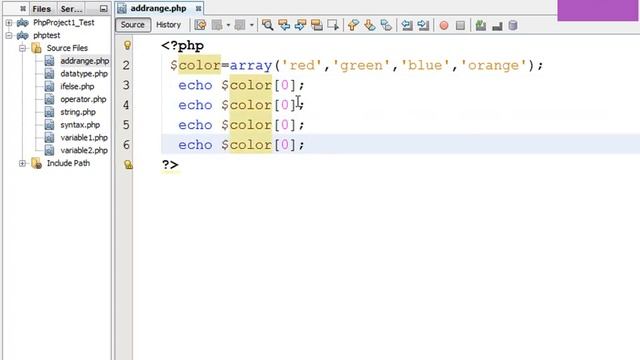The image size is (640, 360).
Task: Click the <?php opening tag
Action: pos(182,45)
